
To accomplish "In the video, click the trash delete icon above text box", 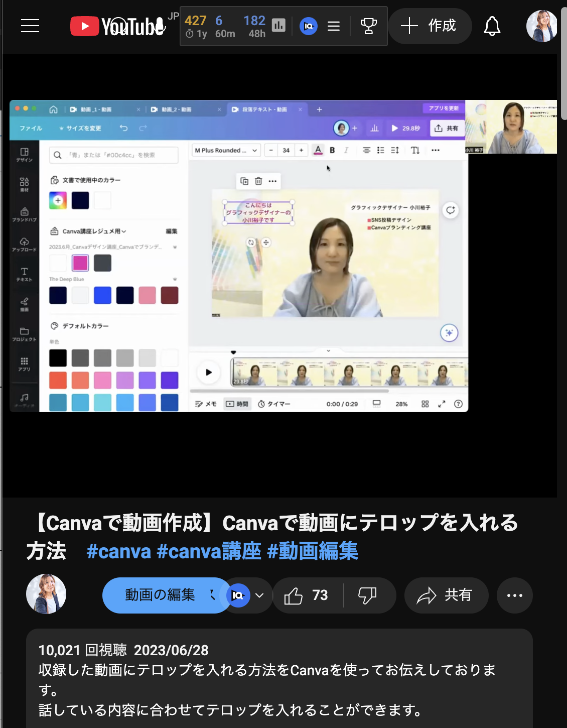I will [258, 181].
